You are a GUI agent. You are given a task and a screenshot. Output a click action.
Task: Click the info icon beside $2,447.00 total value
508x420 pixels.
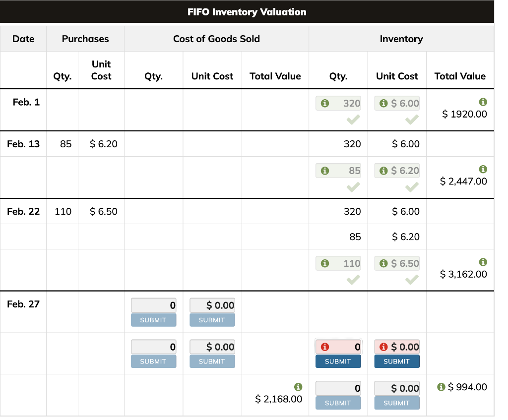click(483, 168)
